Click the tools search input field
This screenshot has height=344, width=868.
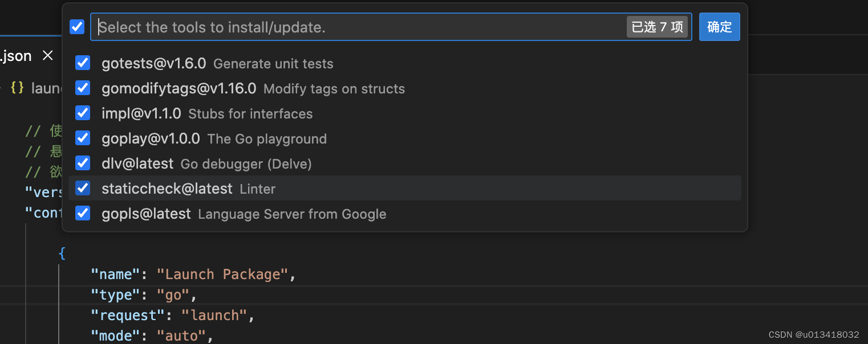click(x=342, y=26)
